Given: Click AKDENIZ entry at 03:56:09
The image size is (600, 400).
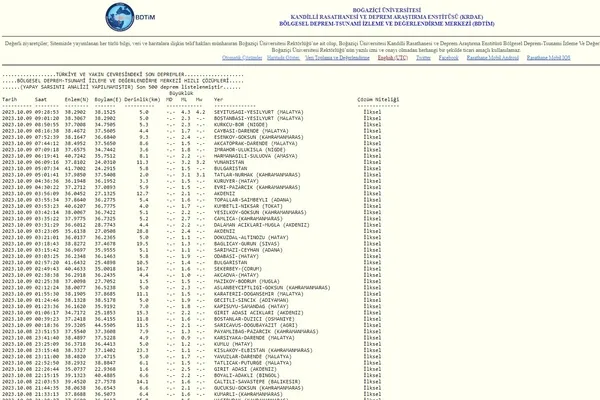Looking at the screenshot, I should point(225,194).
